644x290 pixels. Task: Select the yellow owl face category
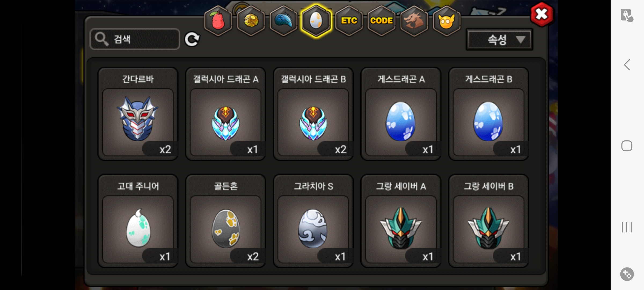pos(447,21)
